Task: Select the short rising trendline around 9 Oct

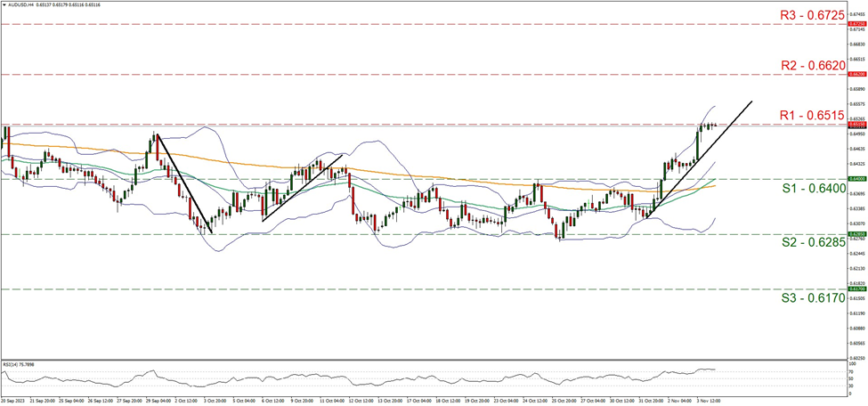Action: click(x=302, y=187)
